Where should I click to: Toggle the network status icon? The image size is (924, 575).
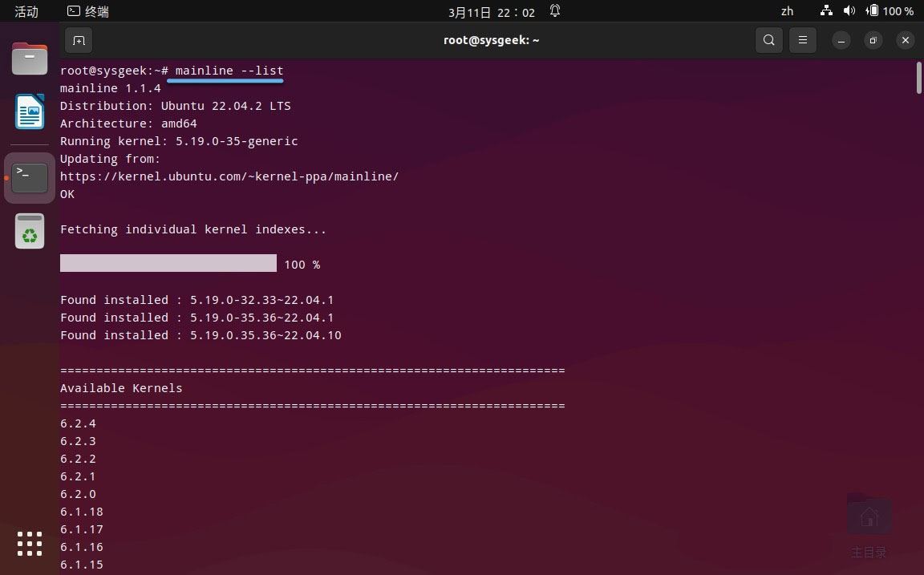point(826,11)
